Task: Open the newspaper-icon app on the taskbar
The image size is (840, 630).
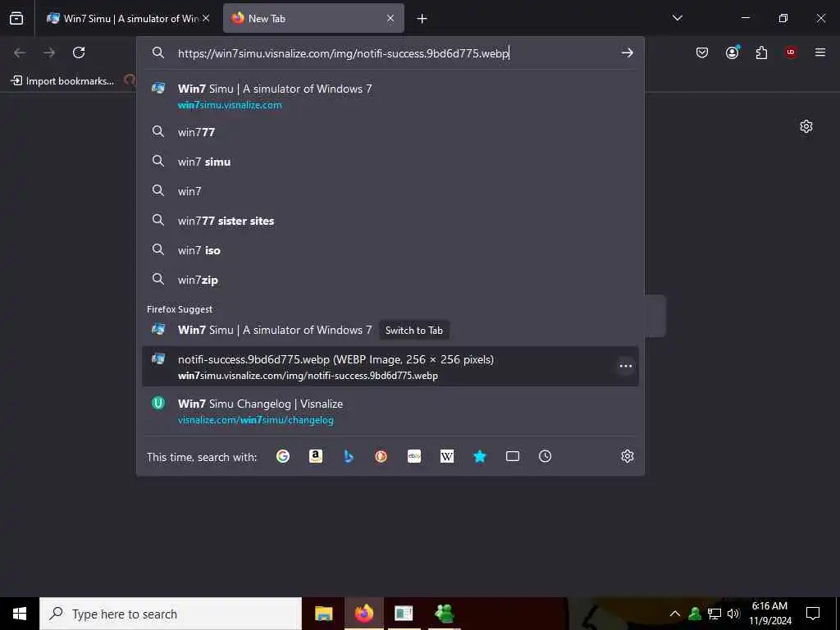Action: [404, 614]
